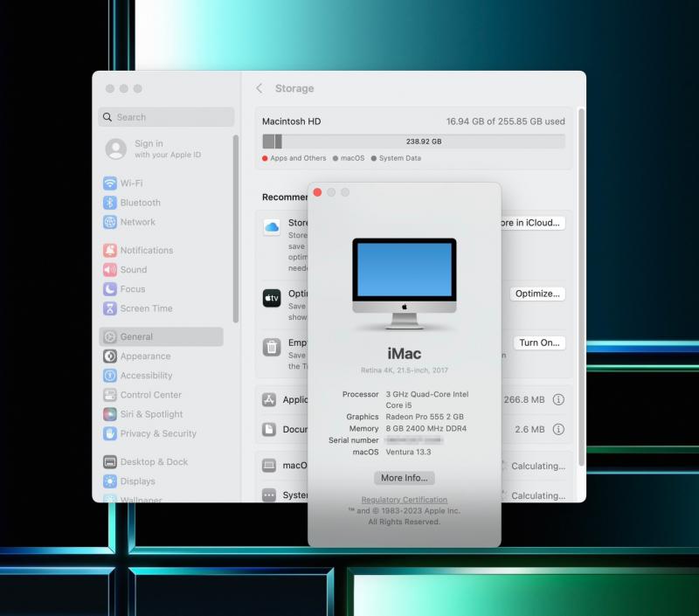Click the Apple ID avatar icon

point(116,149)
